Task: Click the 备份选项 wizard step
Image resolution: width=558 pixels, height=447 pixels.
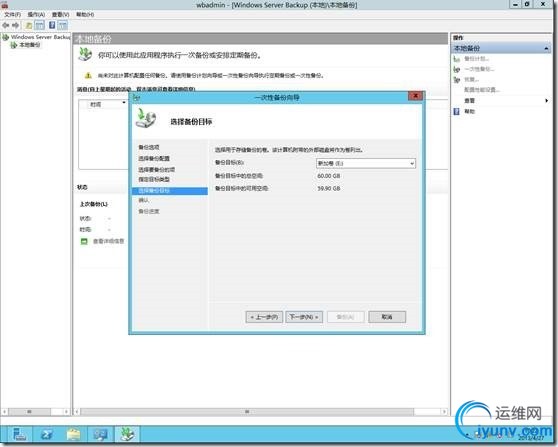Action: [x=149, y=147]
